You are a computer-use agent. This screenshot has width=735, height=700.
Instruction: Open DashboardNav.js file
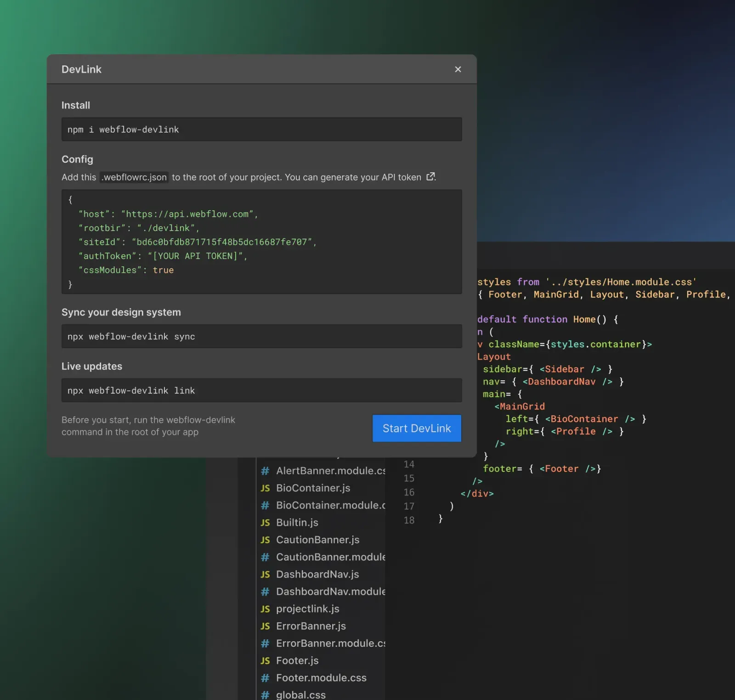coord(317,574)
